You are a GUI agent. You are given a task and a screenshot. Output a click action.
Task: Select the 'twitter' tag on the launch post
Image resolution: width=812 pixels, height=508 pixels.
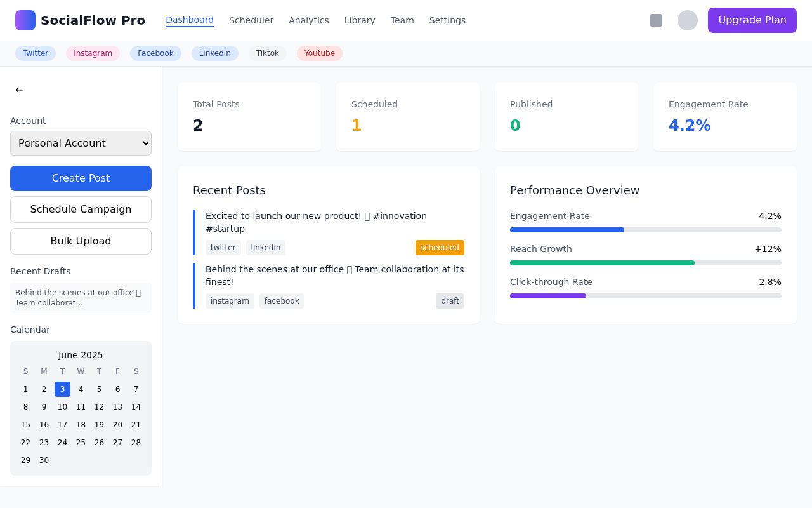[x=223, y=247]
